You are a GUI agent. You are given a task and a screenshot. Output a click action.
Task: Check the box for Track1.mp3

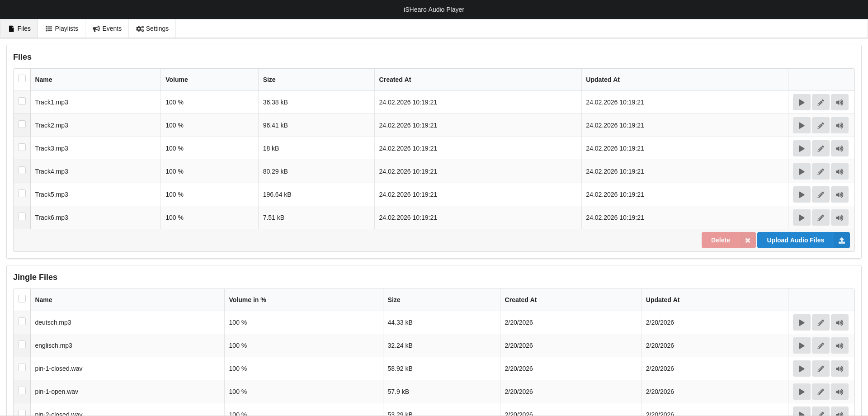22,101
